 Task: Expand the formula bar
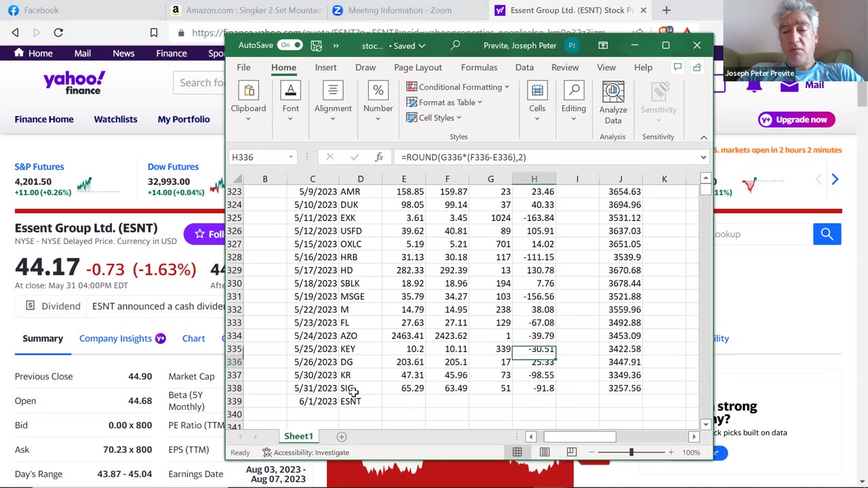703,157
